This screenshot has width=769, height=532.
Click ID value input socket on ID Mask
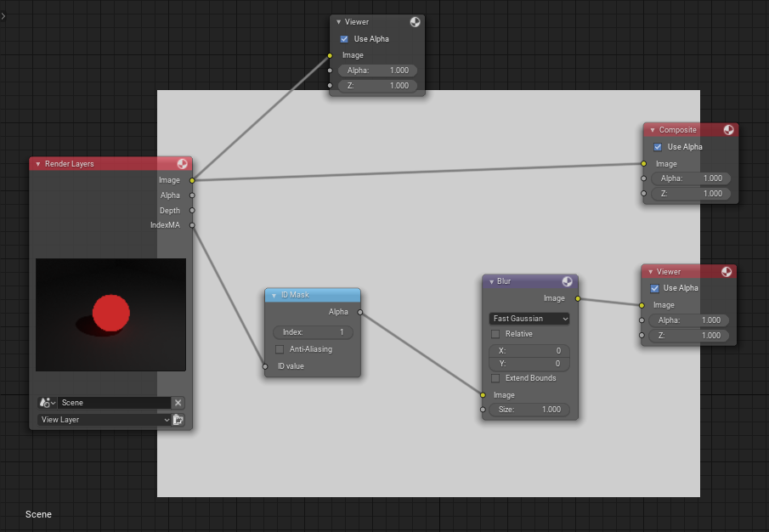tap(265, 366)
